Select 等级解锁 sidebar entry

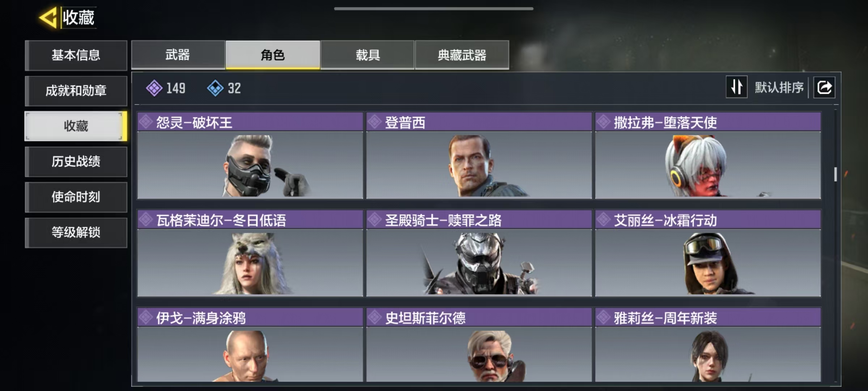click(x=76, y=232)
